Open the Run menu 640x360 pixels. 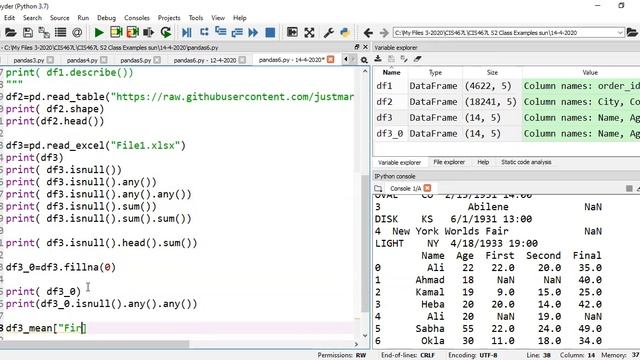83,18
